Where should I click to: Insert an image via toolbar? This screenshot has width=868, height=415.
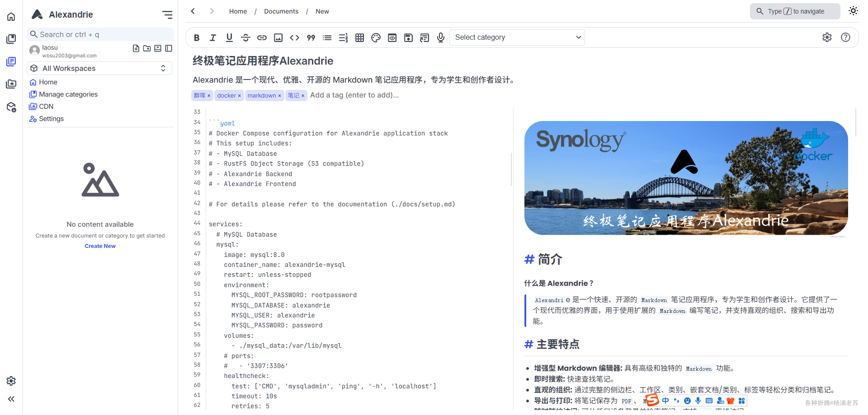(278, 38)
